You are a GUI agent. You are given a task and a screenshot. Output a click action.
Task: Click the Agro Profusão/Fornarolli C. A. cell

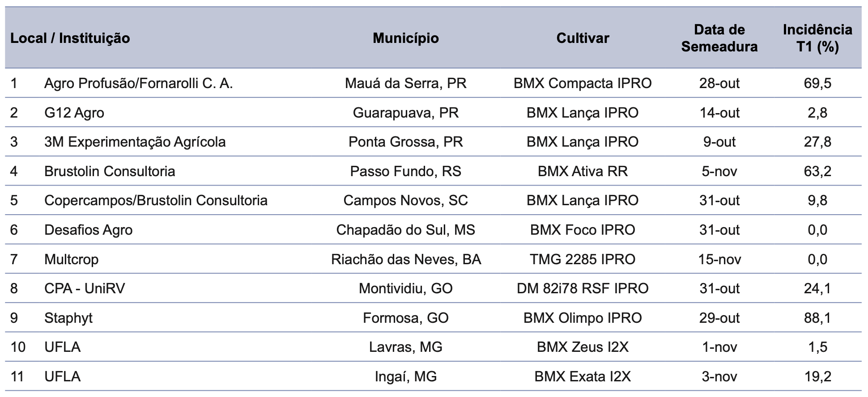[x=139, y=83]
